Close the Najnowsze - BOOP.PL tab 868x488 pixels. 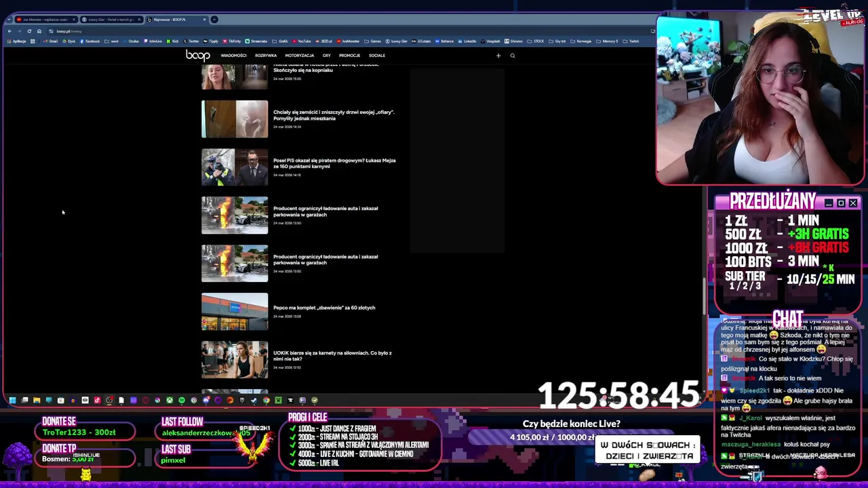pos(205,19)
